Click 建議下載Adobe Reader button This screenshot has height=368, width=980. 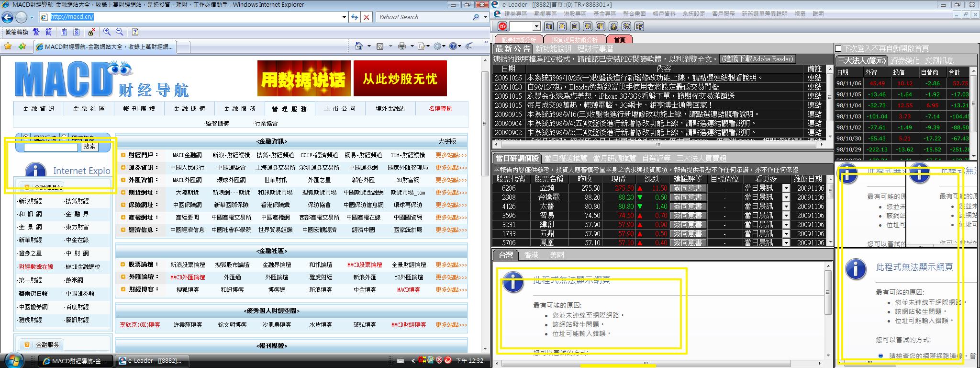(757, 59)
